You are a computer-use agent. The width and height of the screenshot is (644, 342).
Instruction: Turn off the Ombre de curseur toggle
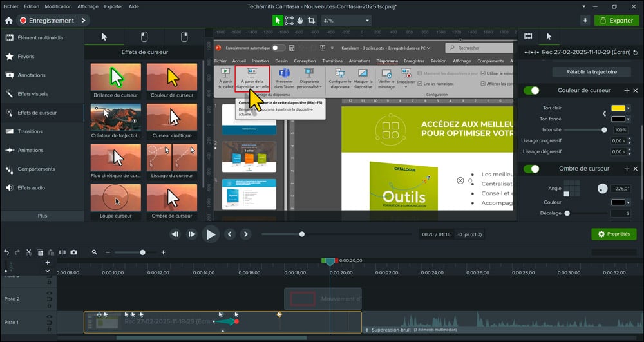tap(531, 169)
